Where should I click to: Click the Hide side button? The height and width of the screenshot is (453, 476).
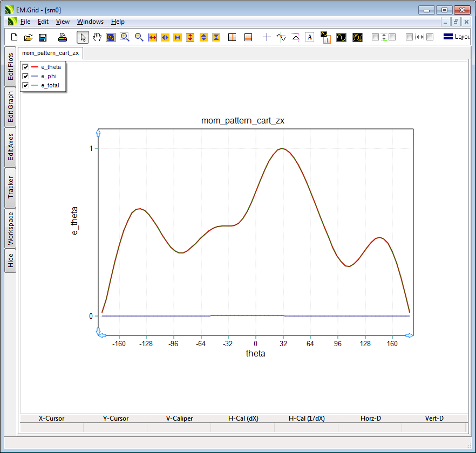[10, 261]
